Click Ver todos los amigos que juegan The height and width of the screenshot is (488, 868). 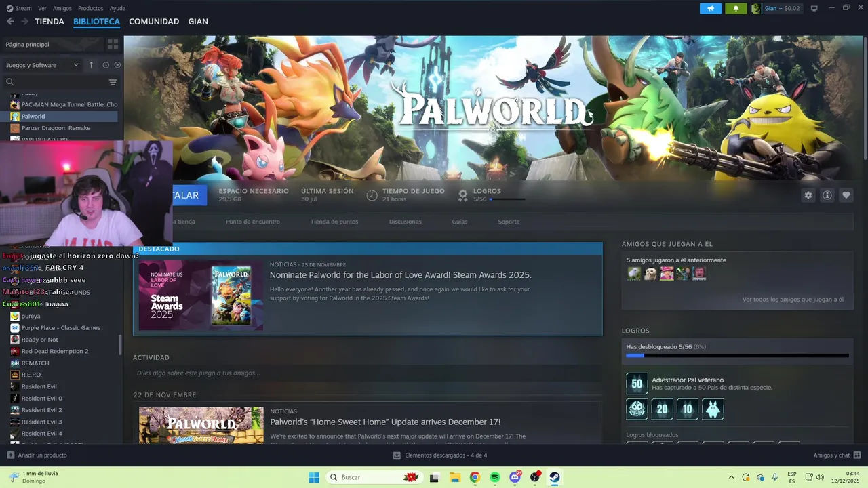(793, 299)
